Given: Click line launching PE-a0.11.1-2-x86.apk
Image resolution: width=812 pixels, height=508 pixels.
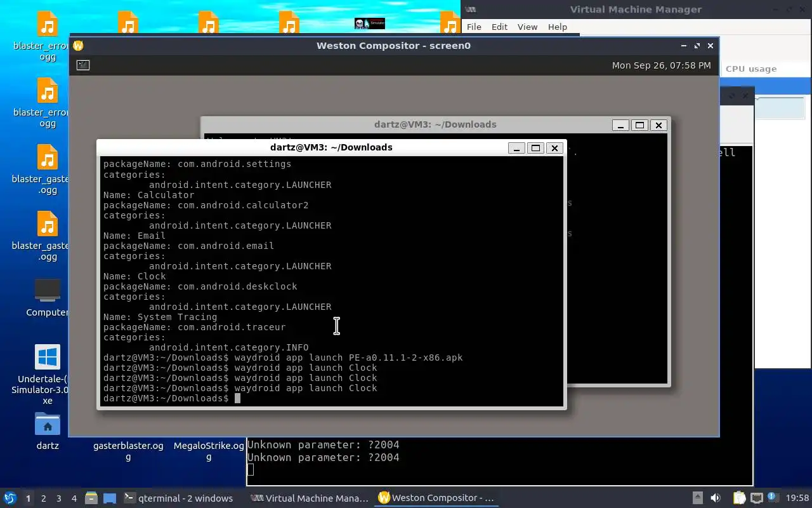Looking at the screenshot, I should pyautogui.click(x=283, y=358).
